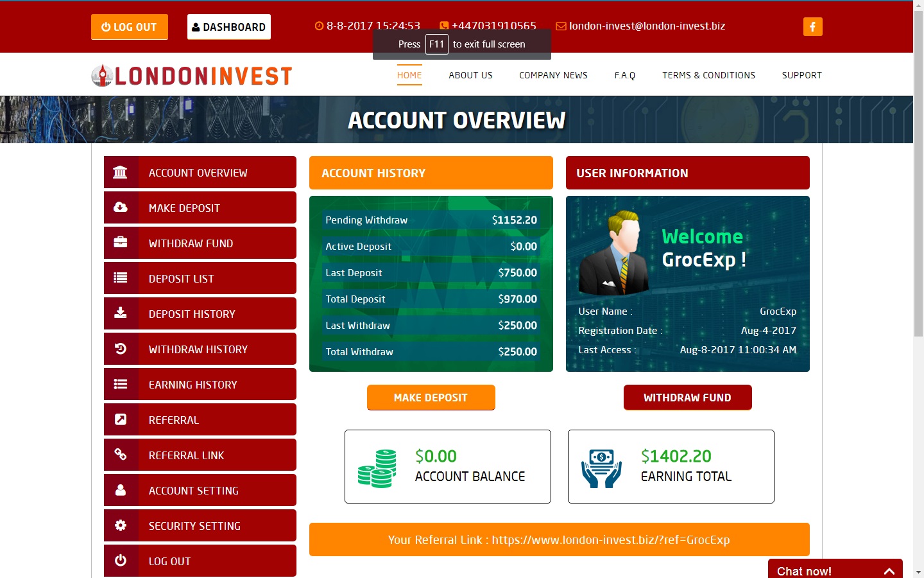View Withdraw History page
Screen dimensions: 924x578
point(200,349)
